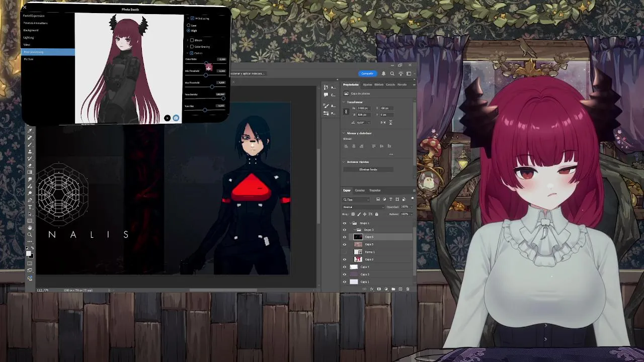This screenshot has width=644, height=362.
Task: Collapse the Grupo 3 folder
Action: [x=355, y=230]
